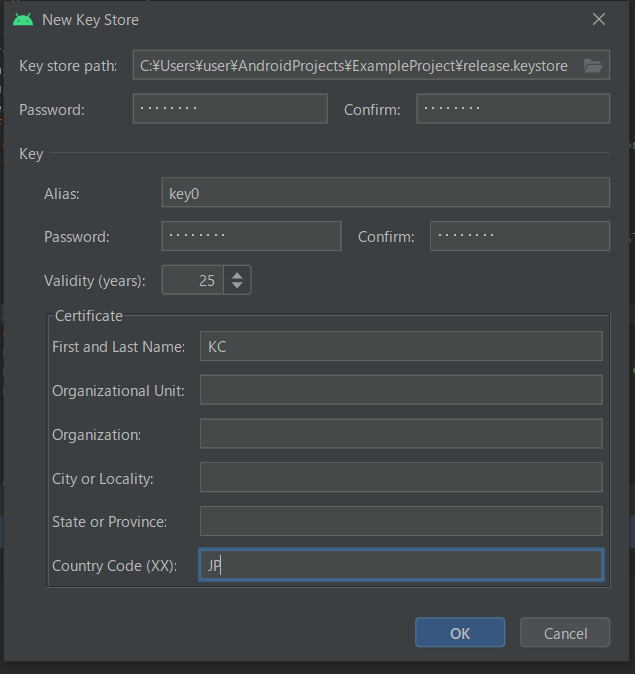Edit the Alias field containing key0
Screen dimensions: 635x674
click(386, 193)
